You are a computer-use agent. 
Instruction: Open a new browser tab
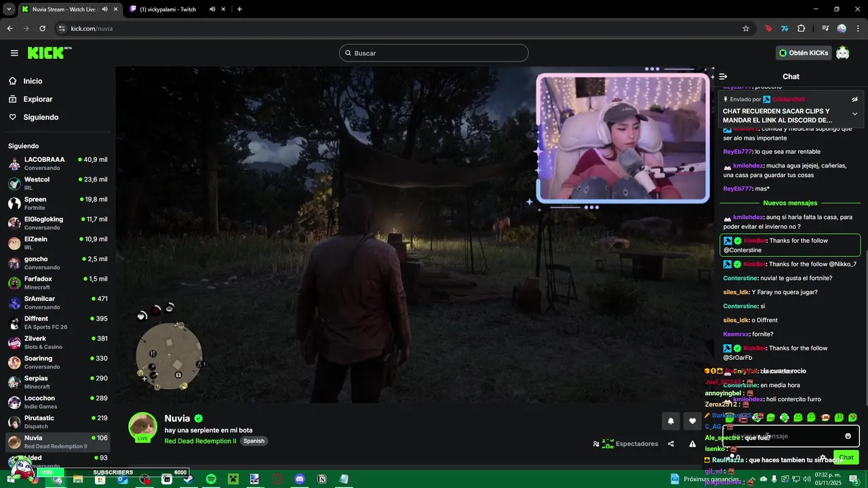coord(239,9)
